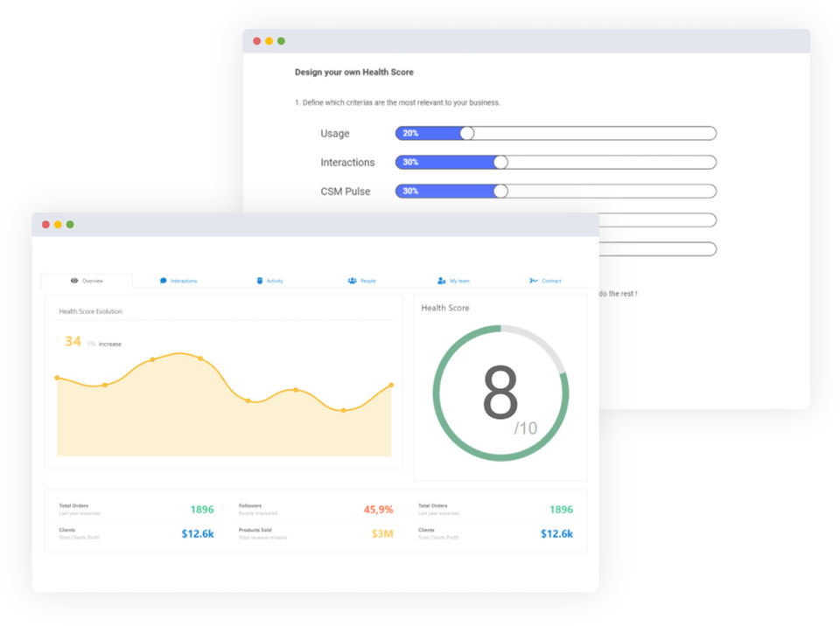
Task: Click the 'Define which criterias' instruction text
Action: (x=397, y=102)
